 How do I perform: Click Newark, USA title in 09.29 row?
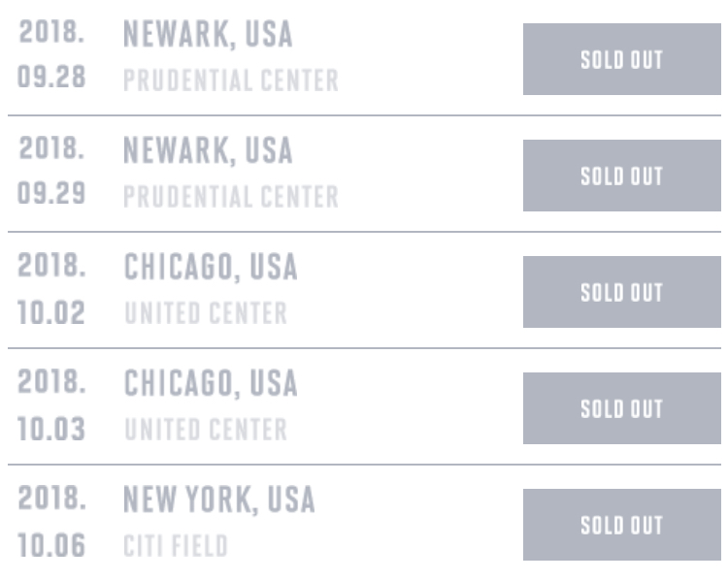pyautogui.click(x=208, y=151)
